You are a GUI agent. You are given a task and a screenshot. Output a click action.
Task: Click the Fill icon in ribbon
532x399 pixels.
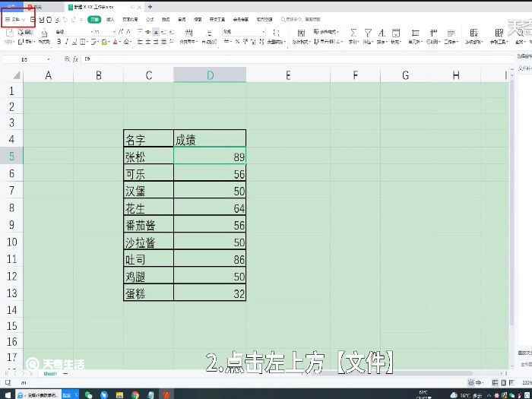pyautogui.click(x=396, y=33)
